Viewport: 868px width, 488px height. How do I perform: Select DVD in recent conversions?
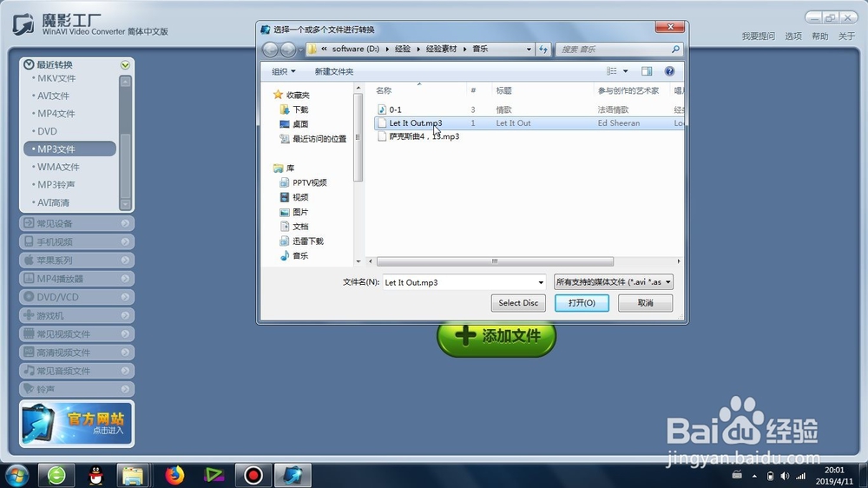(x=47, y=131)
